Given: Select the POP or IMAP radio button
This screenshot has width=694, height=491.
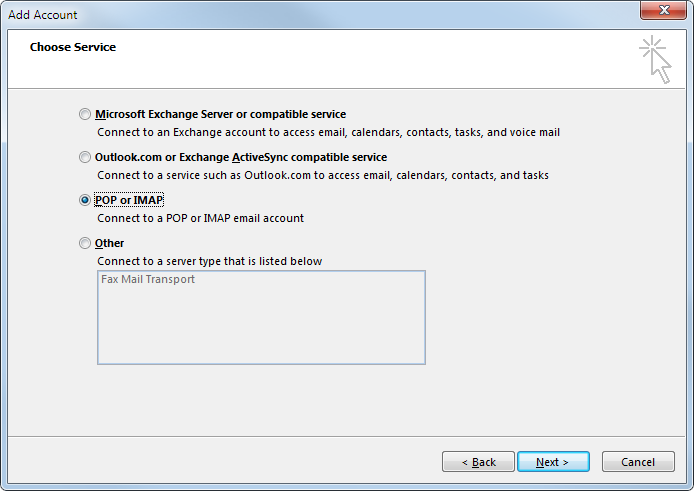Looking at the screenshot, I should point(85,200).
